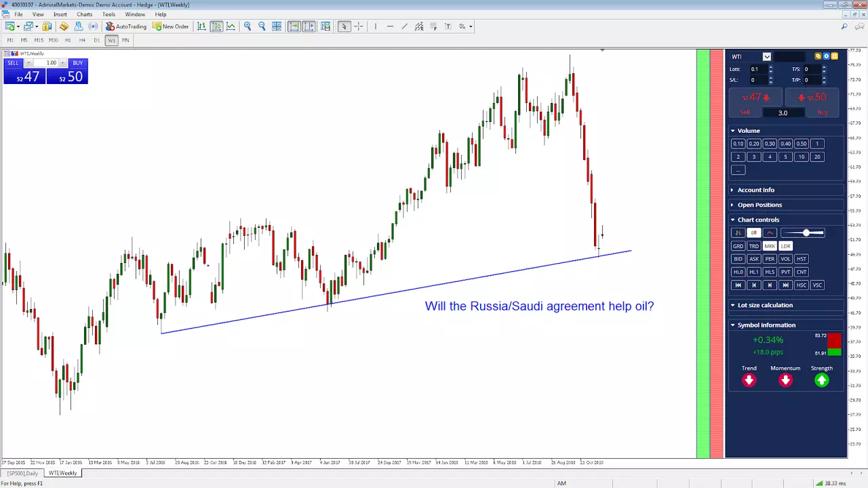Select the WTI,Weekly chart tab
This screenshot has width=868, height=488.
62,473
